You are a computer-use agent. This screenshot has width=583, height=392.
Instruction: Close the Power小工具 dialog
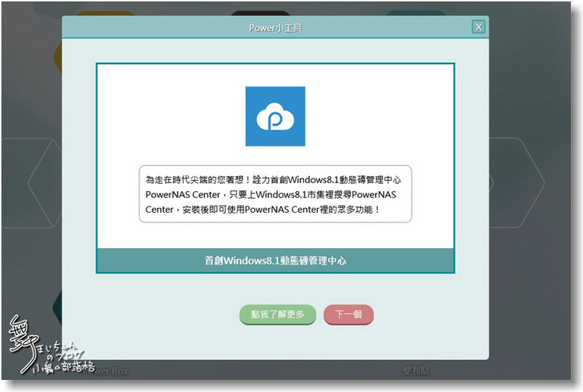[x=479, y=27]
